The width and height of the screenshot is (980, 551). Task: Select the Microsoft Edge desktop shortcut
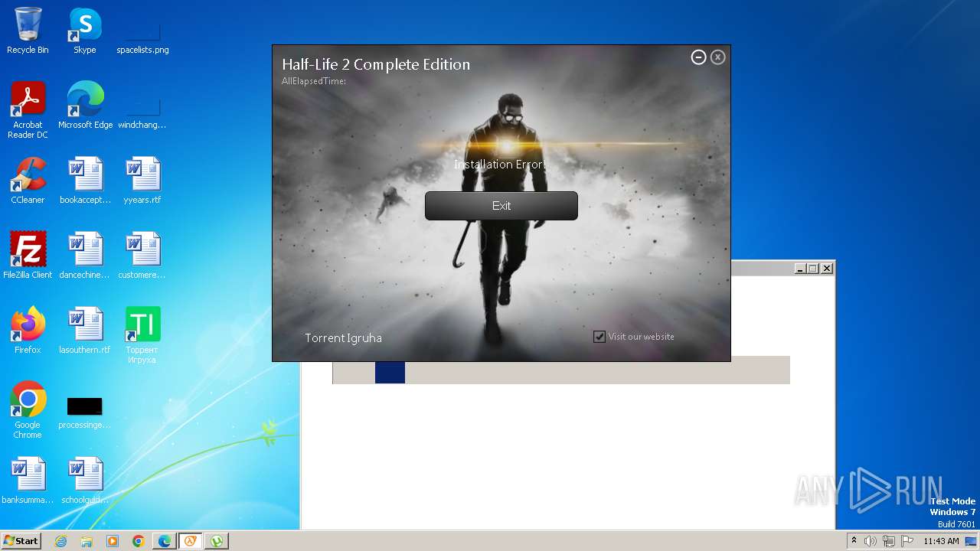85,106
